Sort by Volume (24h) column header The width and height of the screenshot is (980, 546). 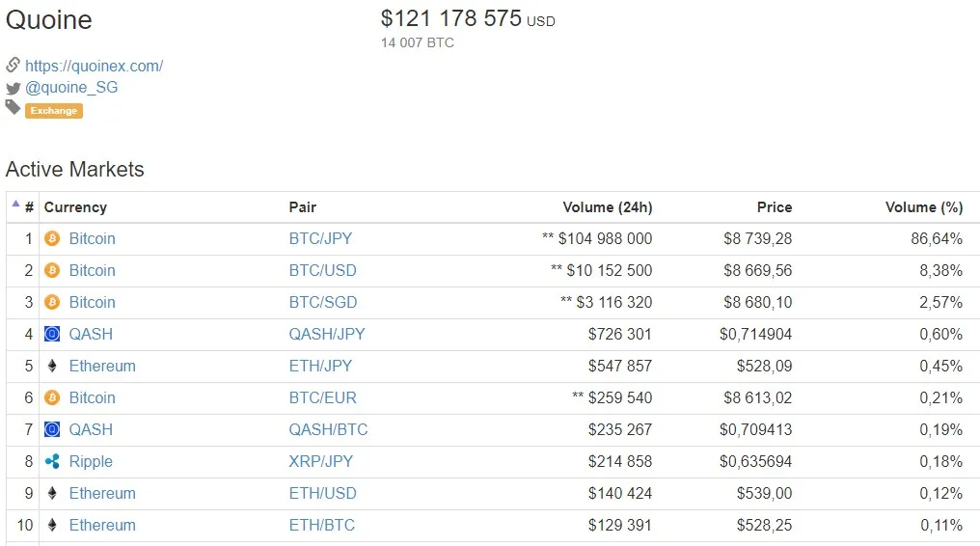(x=608, y=207)
